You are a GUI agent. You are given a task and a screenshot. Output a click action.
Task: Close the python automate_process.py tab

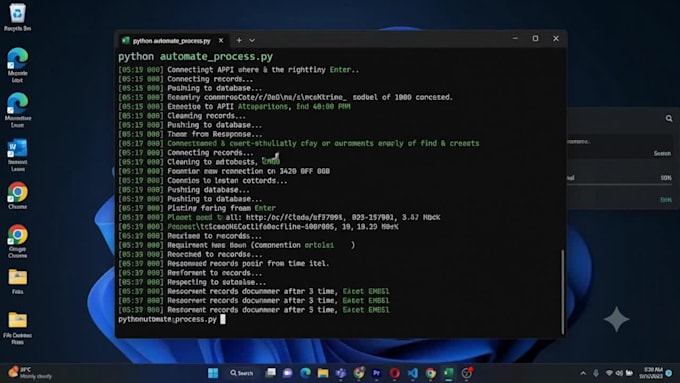point(221,40)
